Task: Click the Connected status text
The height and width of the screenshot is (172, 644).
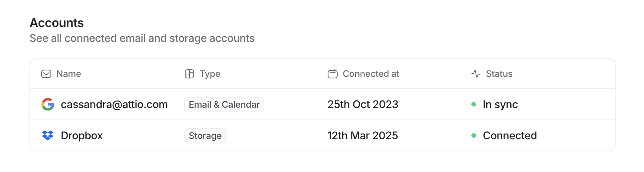Action: pos(510,136)
